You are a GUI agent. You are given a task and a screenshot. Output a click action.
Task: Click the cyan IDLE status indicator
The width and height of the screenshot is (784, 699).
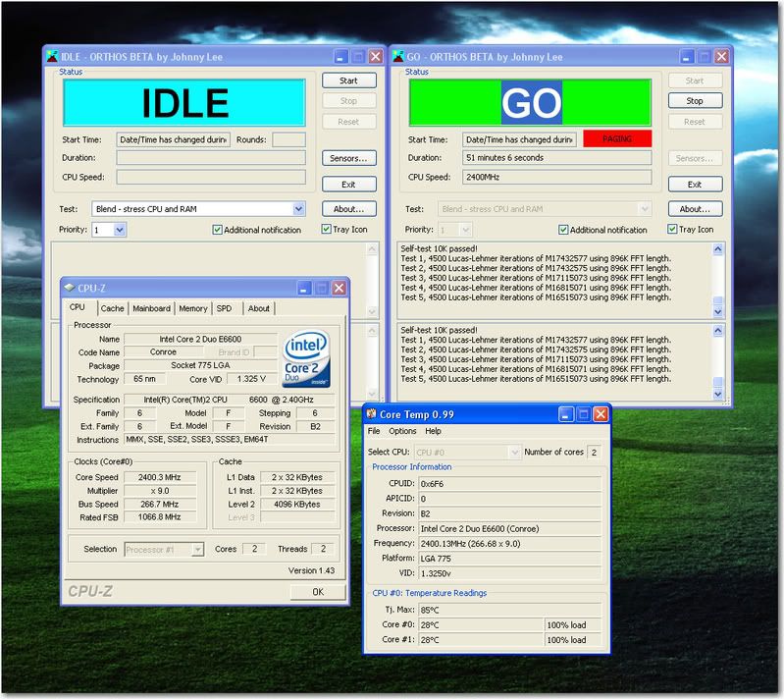[x=184, y=102]
